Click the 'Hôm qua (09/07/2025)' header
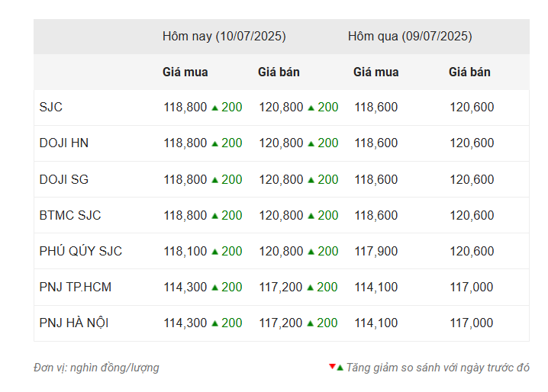The width and height of the screenshot is (548, 392). click(410, 37)
